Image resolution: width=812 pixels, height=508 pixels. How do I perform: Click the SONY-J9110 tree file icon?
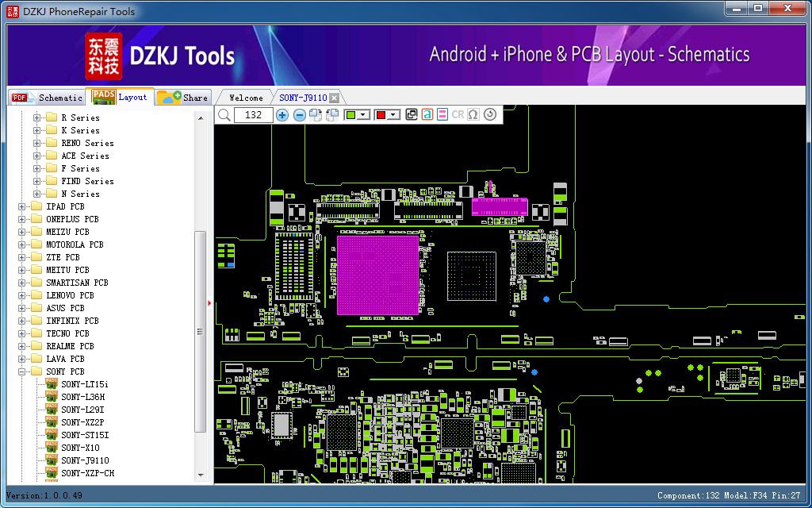pyautogui.click(x=52, y=460)
